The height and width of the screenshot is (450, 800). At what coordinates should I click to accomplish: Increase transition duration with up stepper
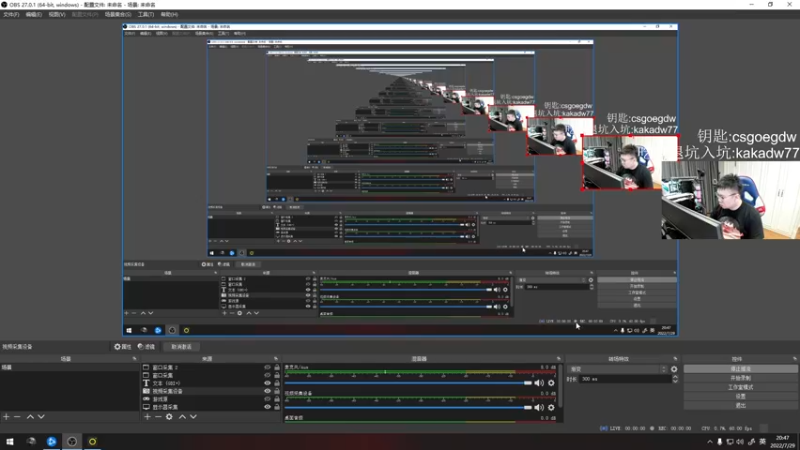(675, 377)
